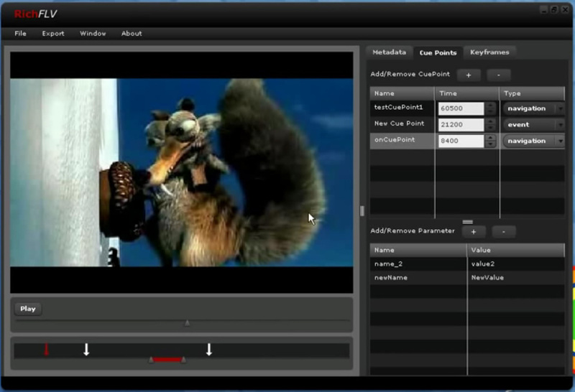Open the Export menu

[x=53, y=33]
